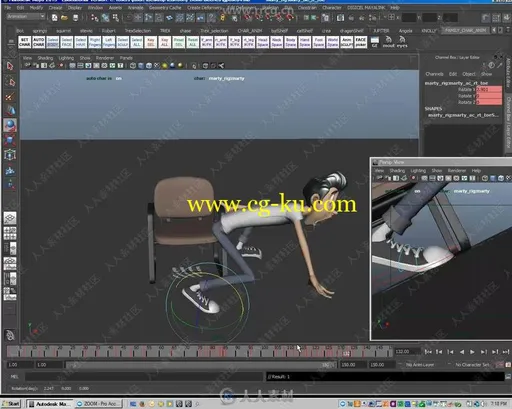Toggle wireframe cube icon in main viewport toolbar
512x409 pixels.
133,66
